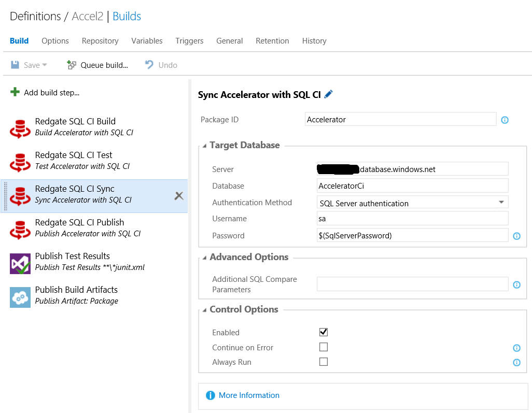Click 'Build Accelerator with SQL CI' subtitle
The width and height of the screenshot is (532, 413).
pos(84,133)
